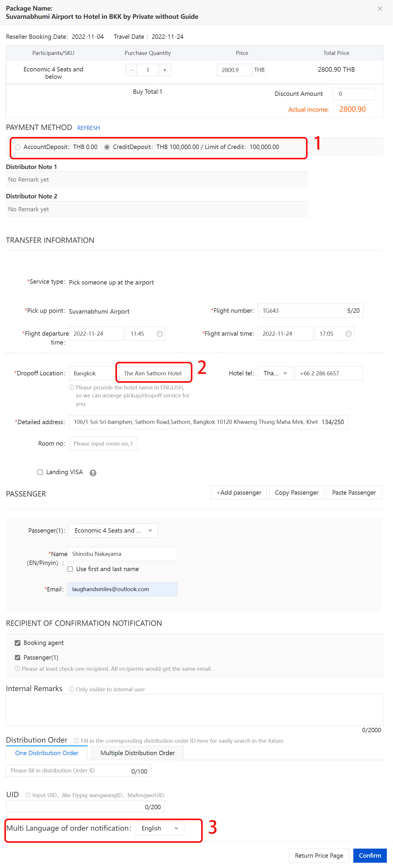
Task: Open the order notification language dropdown
Action: coord(159,828)
